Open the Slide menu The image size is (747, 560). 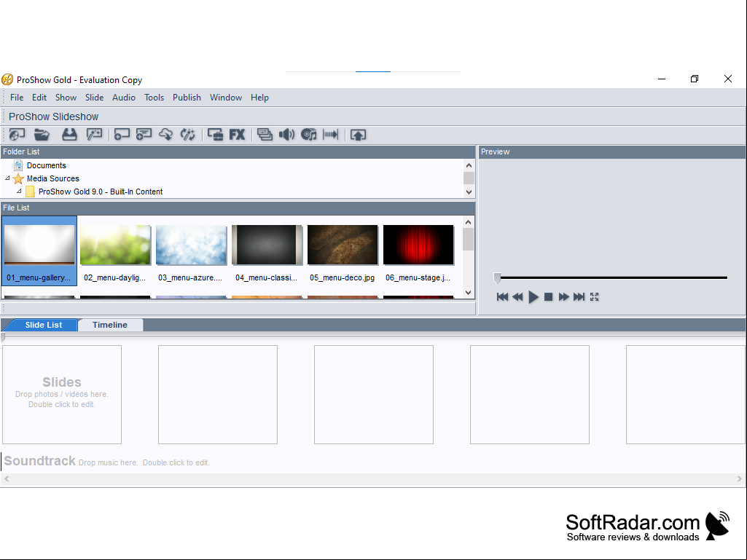94,98
